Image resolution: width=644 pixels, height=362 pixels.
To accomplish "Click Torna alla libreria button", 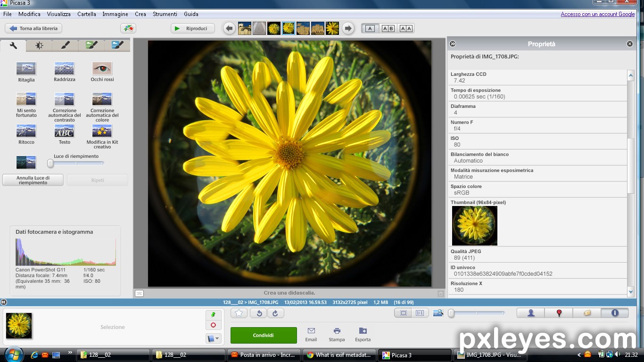I will pyautogui.click(x=33, y=28).
